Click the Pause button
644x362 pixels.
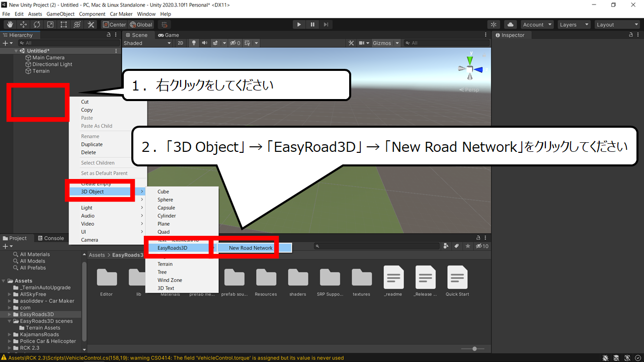pyautogui.click(x=312, y=25)
